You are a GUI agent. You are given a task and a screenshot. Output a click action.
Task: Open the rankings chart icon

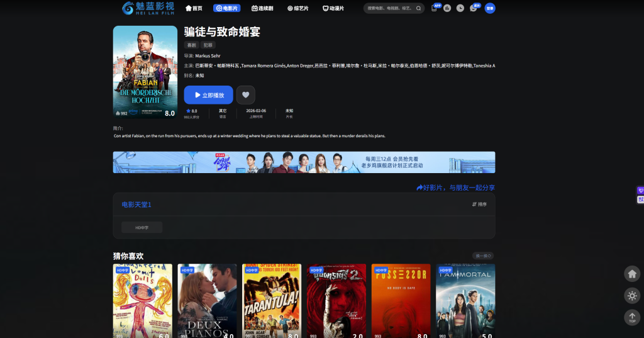[447, 8]
